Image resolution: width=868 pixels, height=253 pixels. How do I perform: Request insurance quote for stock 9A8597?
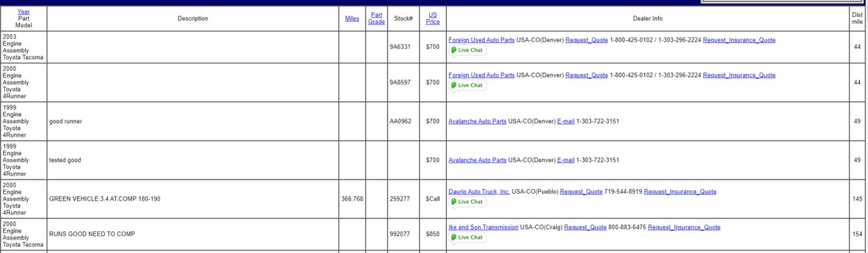(x=739, y=75)
